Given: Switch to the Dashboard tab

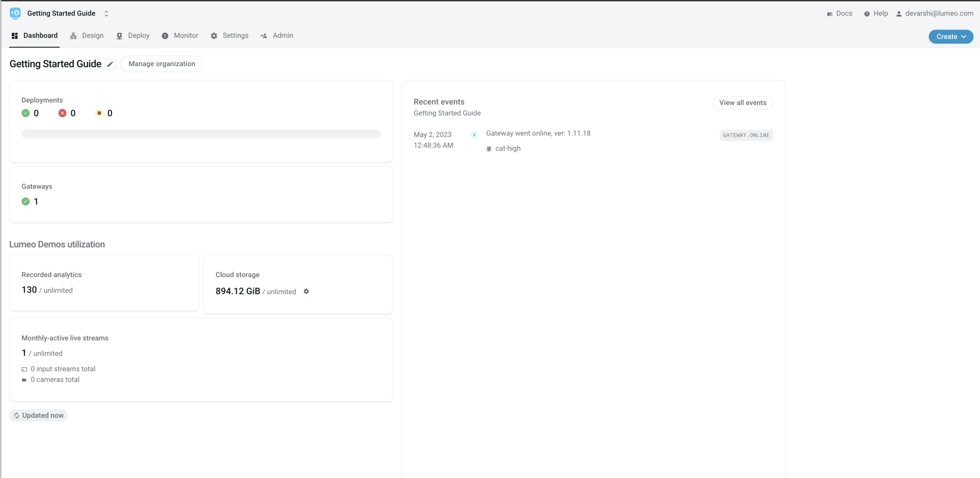Looking at the screenshot, I should pos(35,35).
